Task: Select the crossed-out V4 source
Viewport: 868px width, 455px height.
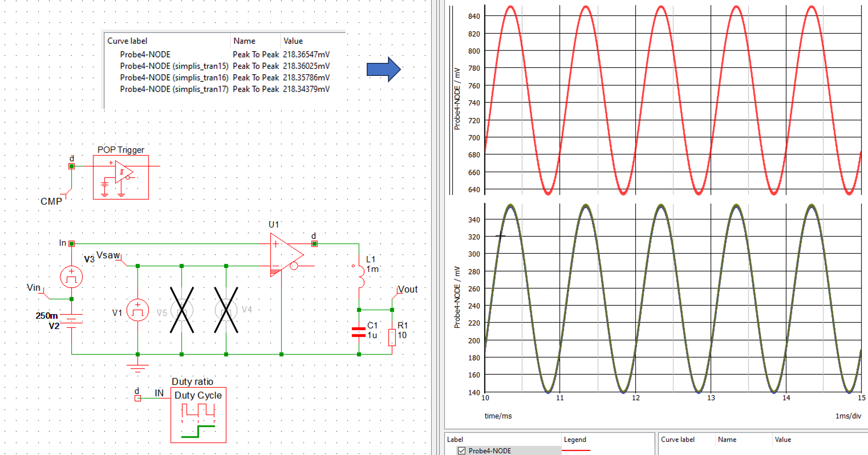Action: (226, 310)
